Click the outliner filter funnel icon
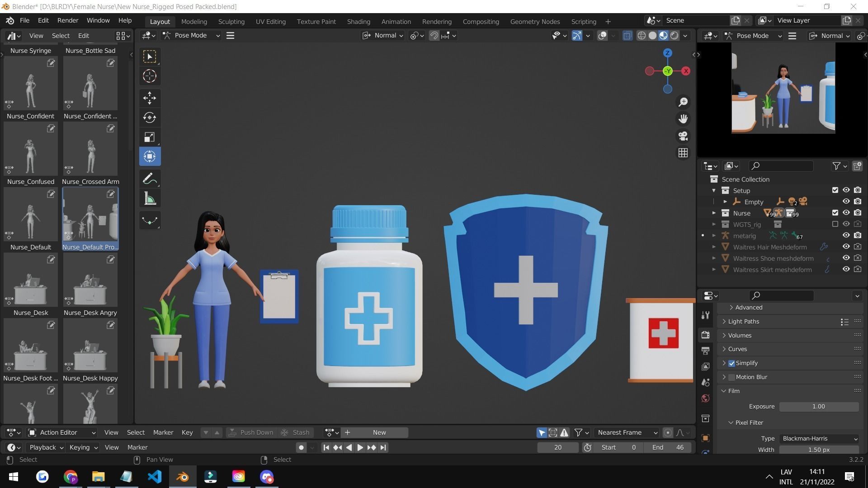The width and height of the screenshot is (868, 488). pyautogui.click(x=836, y=166)
